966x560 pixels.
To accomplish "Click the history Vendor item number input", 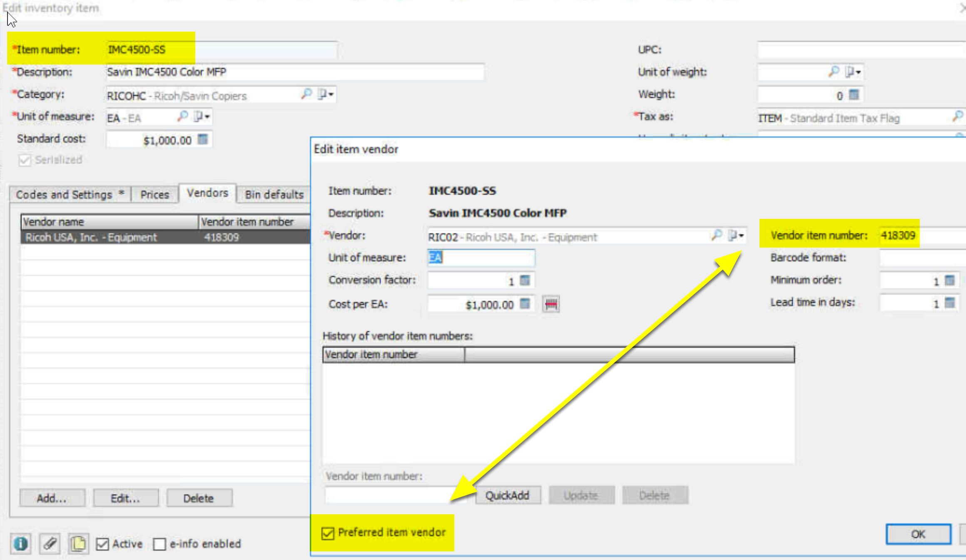I will (x=396, y=495).
